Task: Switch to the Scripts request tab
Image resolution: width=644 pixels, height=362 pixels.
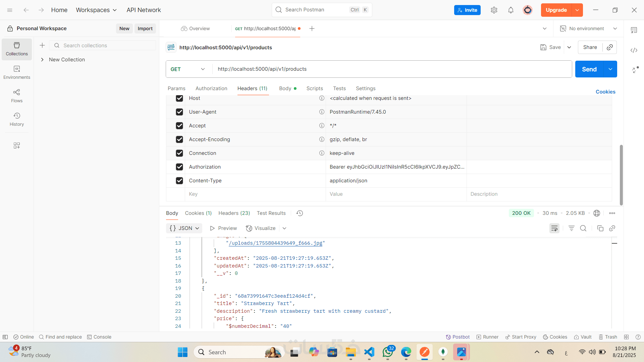Action: [314, 88]
